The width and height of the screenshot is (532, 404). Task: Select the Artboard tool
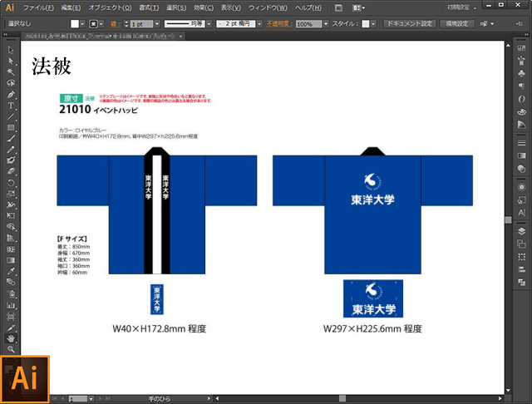11,317
